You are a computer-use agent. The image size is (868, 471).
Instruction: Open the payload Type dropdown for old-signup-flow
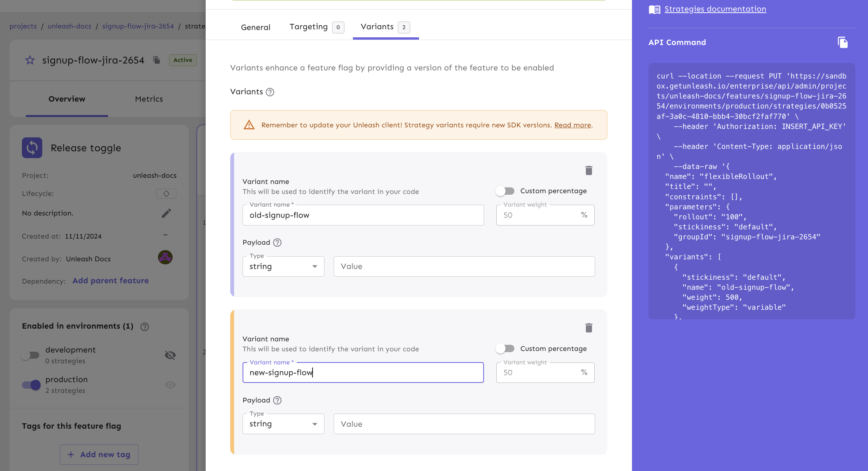coord(281,266)
